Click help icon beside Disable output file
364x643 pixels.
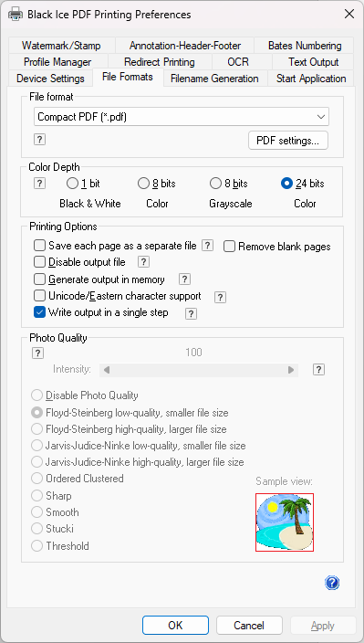pos(144,262)
